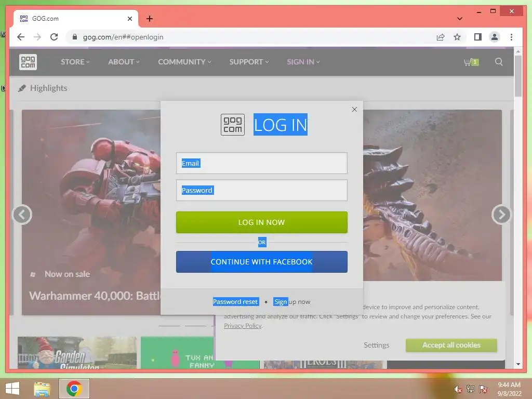Click the address bar URL
Screen dimensions: 532x399
(x=123, y=37)
